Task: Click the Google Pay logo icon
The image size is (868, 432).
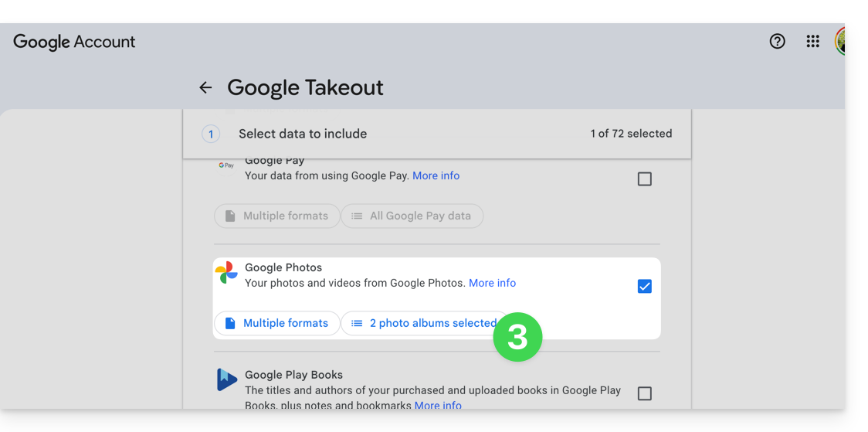Action: [225, 165]
